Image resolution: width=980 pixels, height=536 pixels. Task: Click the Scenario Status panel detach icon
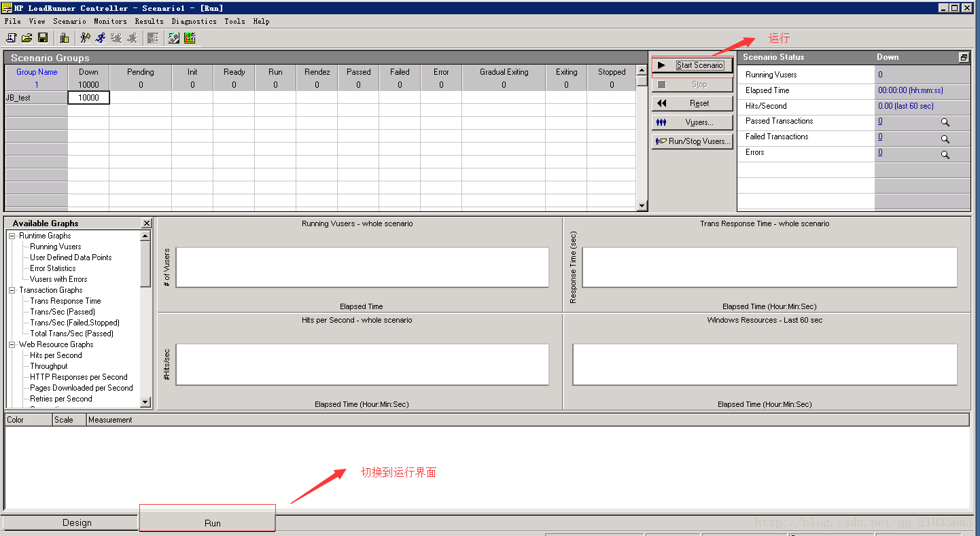click(964, 58)
